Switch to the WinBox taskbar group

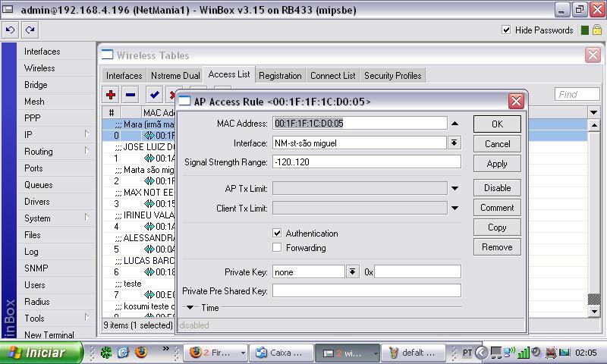(x=348, y=353)
